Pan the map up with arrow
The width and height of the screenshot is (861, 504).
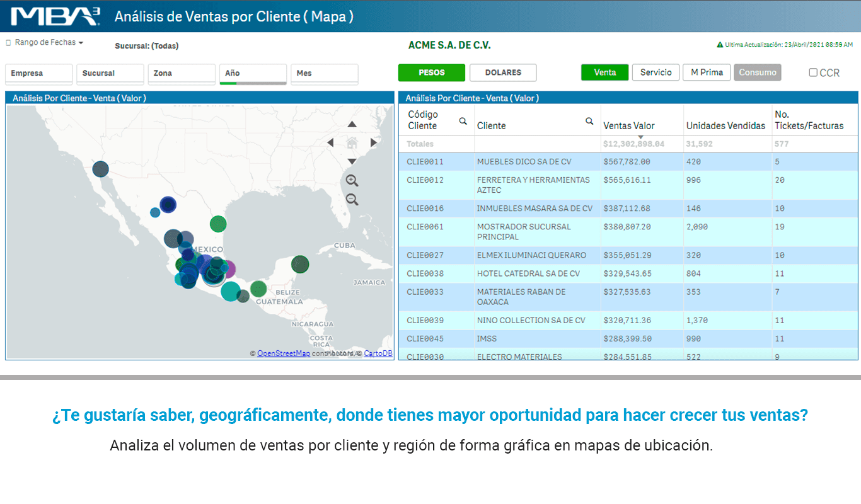coord(352,124)
